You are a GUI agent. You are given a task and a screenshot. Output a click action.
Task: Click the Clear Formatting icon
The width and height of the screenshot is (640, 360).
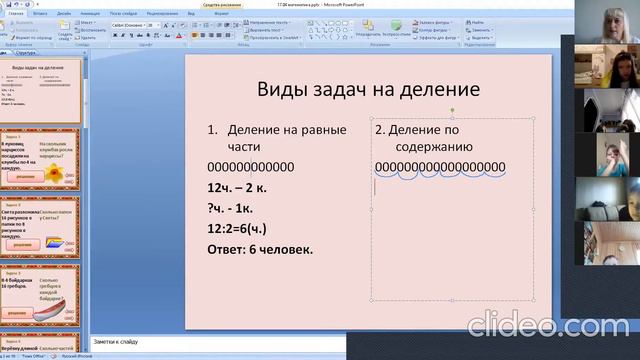(x=182, y=25)
